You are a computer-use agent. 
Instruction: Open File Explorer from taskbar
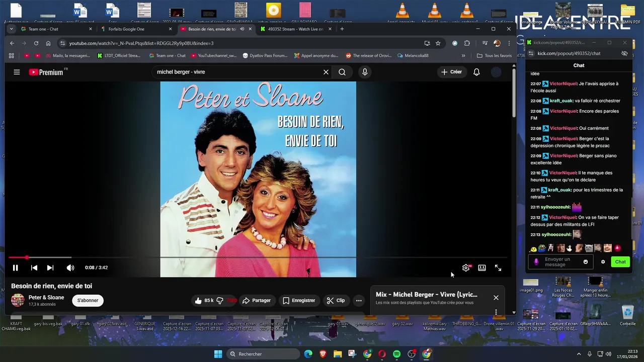click(x=337, y=354)
